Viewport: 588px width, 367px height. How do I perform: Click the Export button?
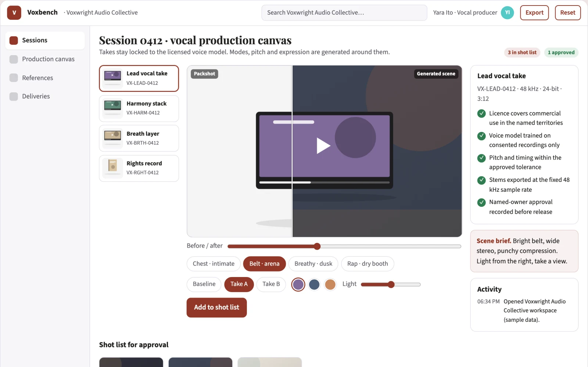tap(534, 12)
